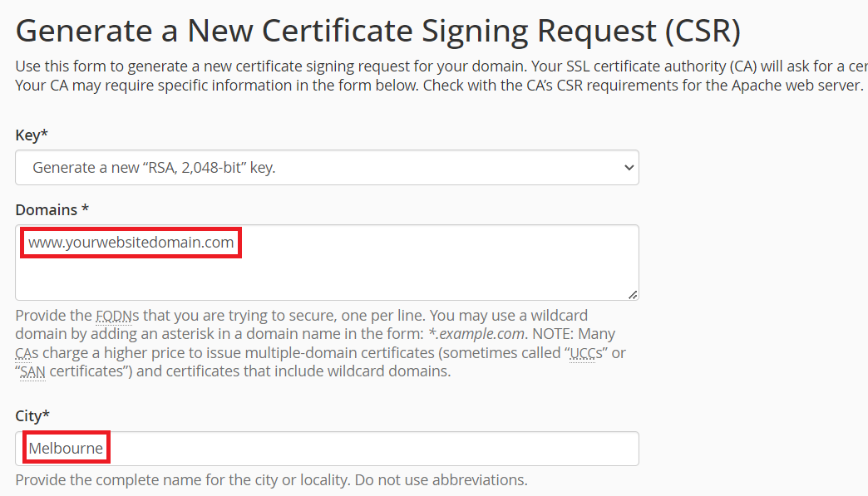Click the underlined UCCs abbreviation
This screenshot has height=496, width=868.
pos(590,353)
